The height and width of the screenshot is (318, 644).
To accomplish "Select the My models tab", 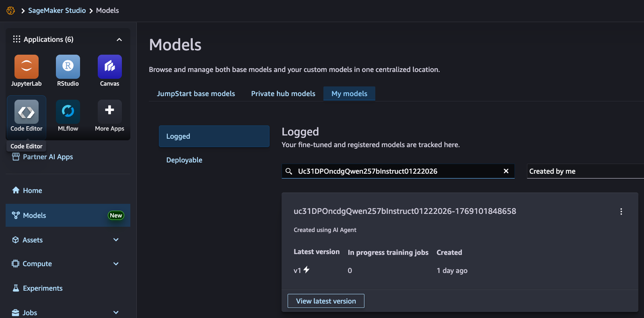I will coord(349,94).
